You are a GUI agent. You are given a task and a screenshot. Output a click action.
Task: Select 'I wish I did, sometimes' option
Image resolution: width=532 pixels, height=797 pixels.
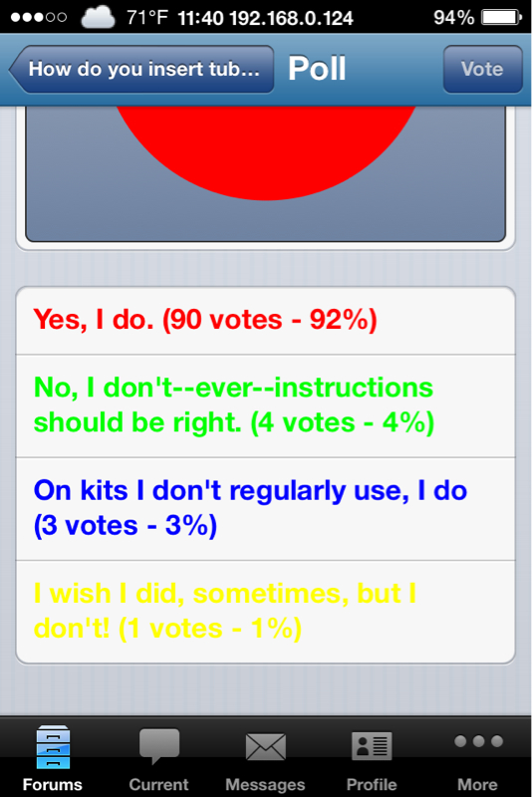tap(265, 612)
